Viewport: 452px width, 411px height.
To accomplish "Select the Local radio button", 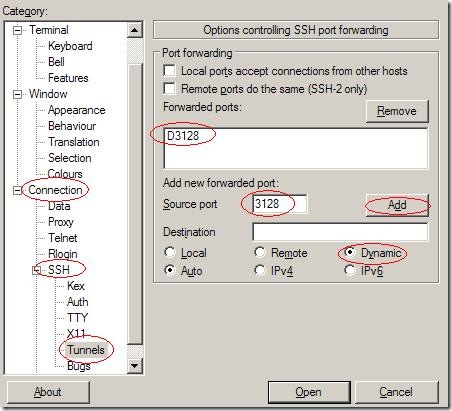I will point(170,252).
